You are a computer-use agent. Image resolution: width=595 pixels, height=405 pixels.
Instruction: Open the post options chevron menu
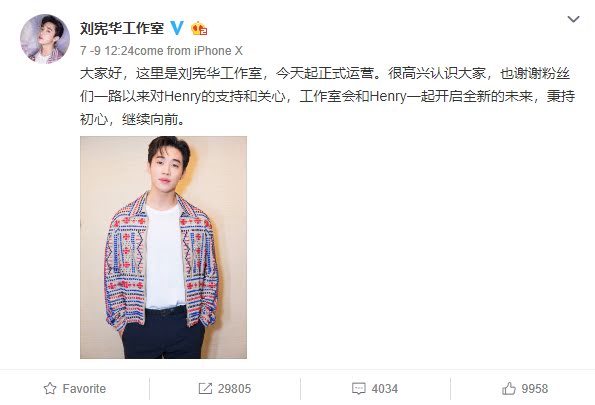(573, 19)
